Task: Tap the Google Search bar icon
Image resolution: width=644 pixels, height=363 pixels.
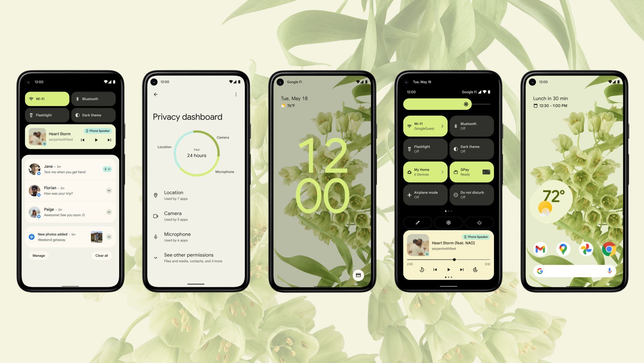Action: 540,271
